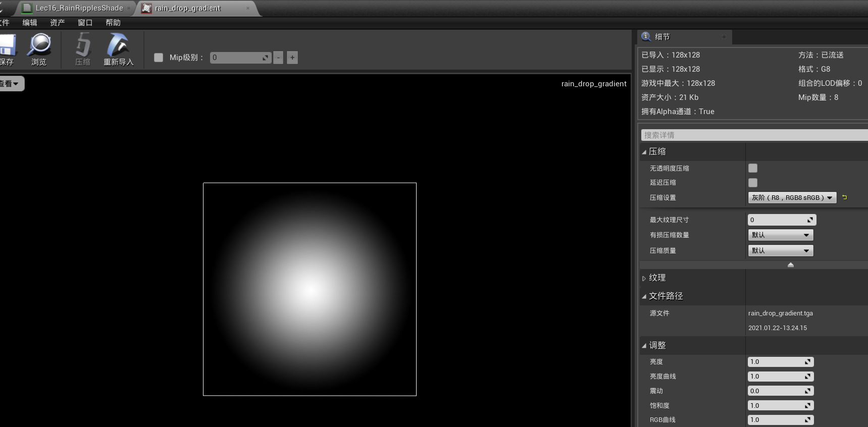Decrease Mip level with minus button
This screenshot has height=427, width=868.
tap(278, 58)
